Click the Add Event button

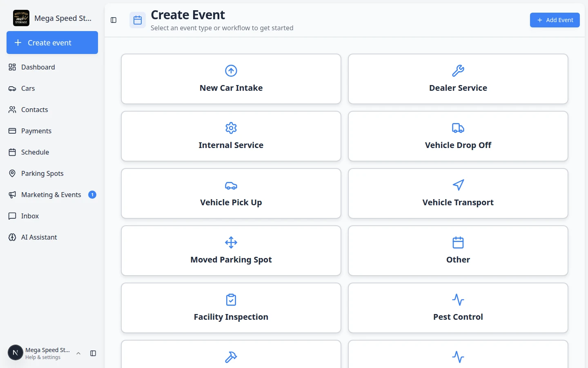[x=555, y=20]
